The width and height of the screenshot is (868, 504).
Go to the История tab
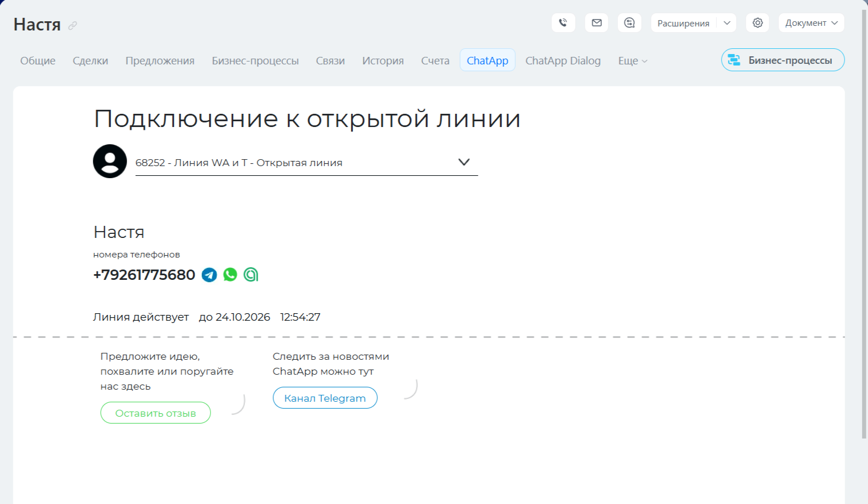click(382, 61)
